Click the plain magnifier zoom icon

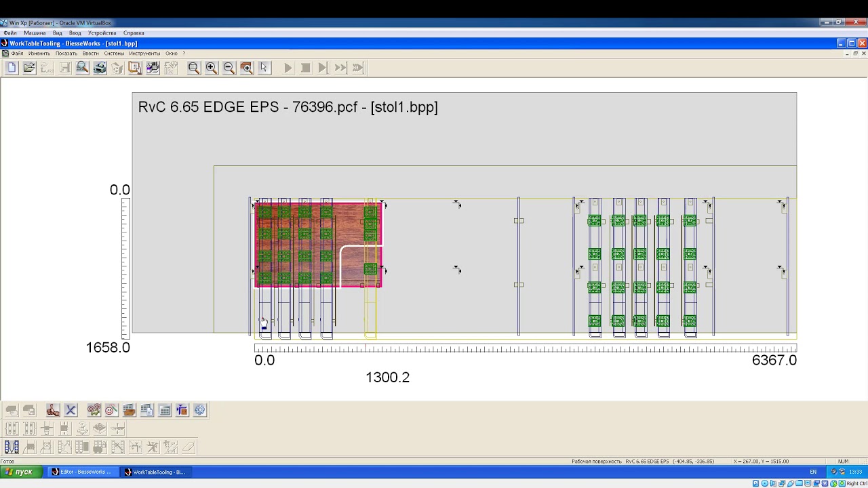coord(193,68)
